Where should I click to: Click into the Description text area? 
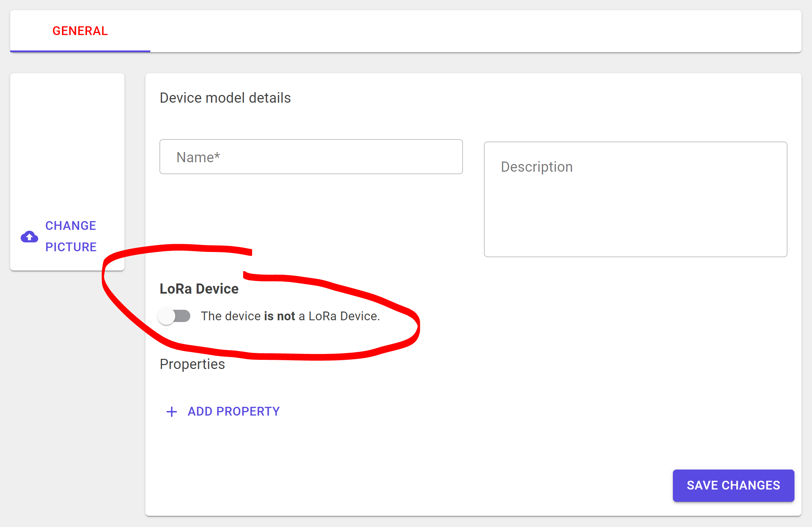tap(635, 199)
